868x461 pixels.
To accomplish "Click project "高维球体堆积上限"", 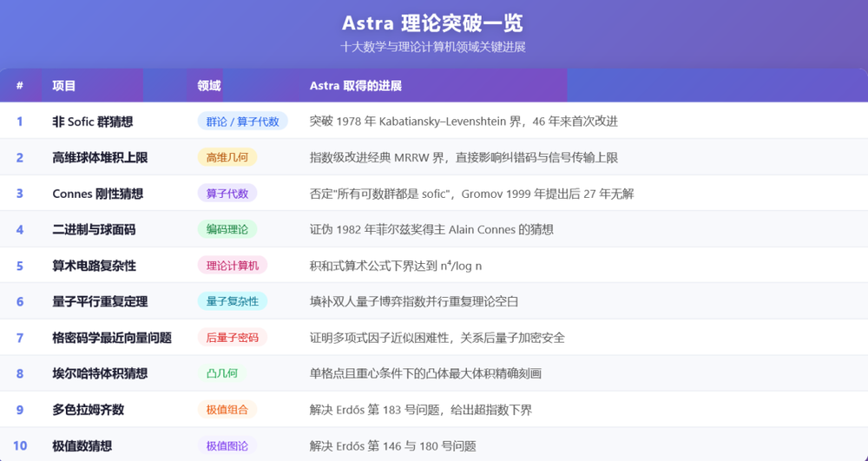I will pyautogui.click(x=100, y=157).
